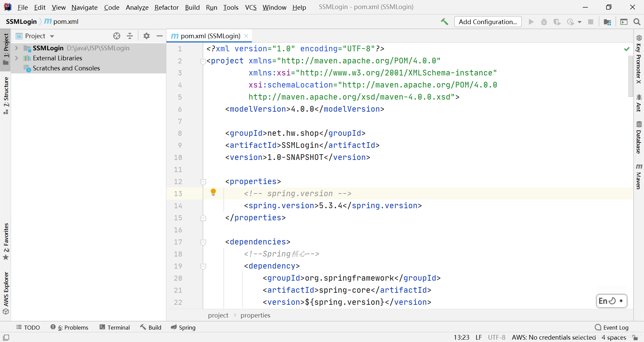Toggle the Maven side panel
Screen dimensions: 644x342
tap(639, 176)
